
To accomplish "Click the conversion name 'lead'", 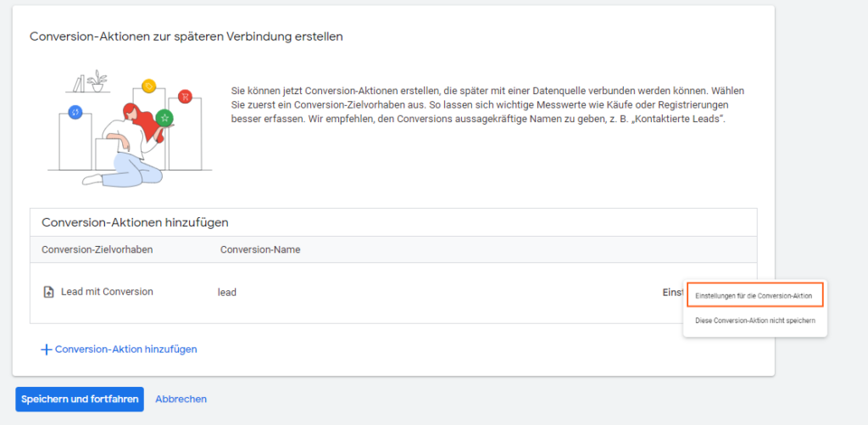I will (227, 292).
